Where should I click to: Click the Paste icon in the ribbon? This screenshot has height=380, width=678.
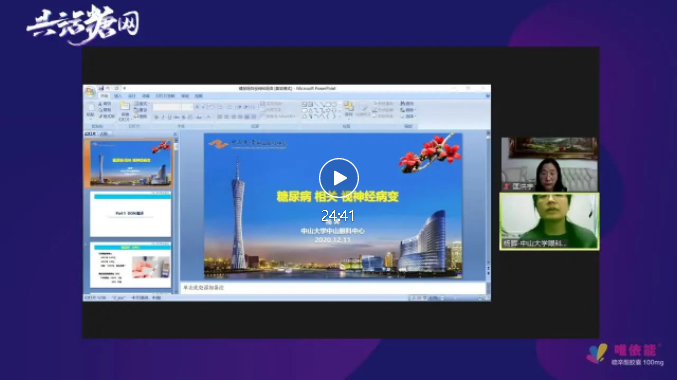coord(90,111)
